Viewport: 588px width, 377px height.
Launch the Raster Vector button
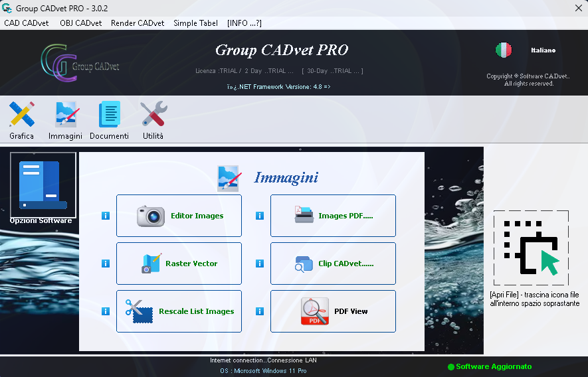tap(179, 264)
